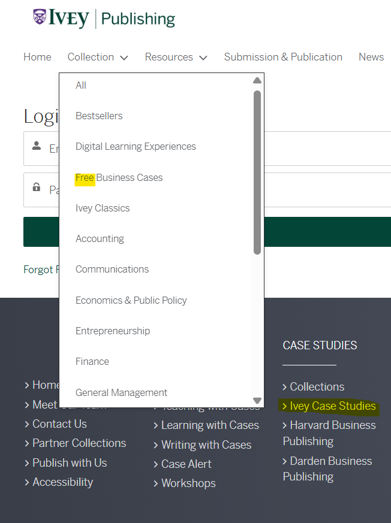Pick Accounting from the dropdown list
Image resolution: width=391 pixels, height=523 pixels.
coord(99,239)
